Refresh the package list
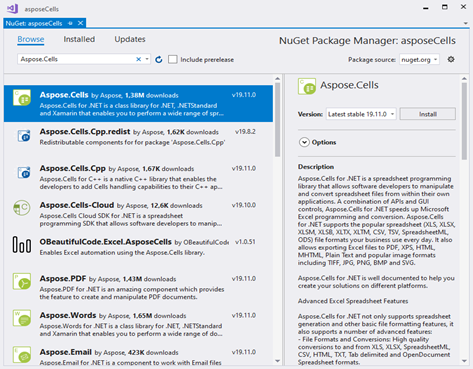 pyautogui.click(x=159, y=59)
